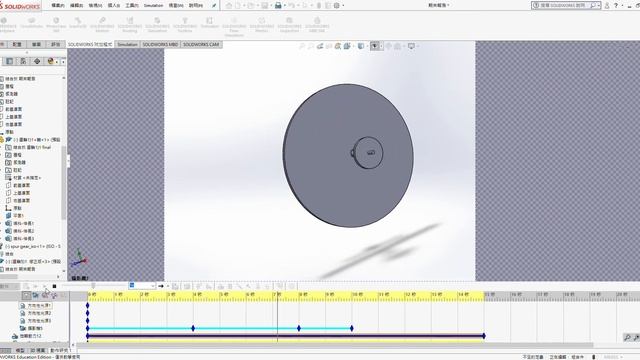This screenshot has width=640, height=360.
Task: Select the spur gear_iso component in tree
Action: [x=33, y=246]
